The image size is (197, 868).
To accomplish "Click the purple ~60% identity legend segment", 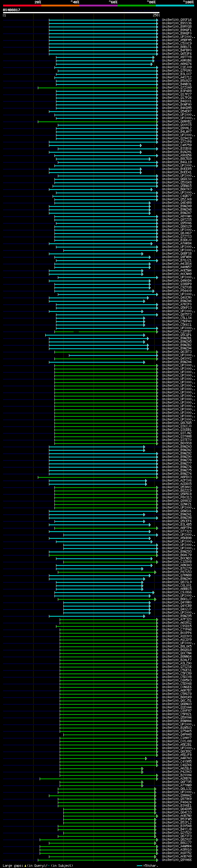I will (99, 6).
